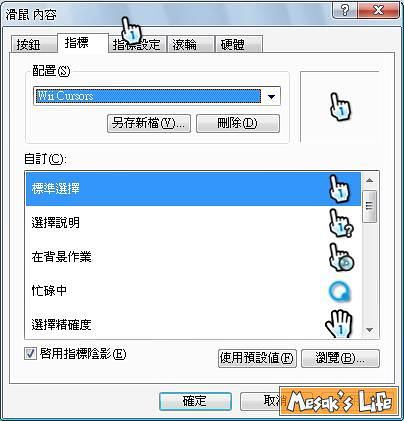The width and height of the screenshot is (404, 421).
Task: Click the 瀏覽 button
Action: (x=340, y=358)
